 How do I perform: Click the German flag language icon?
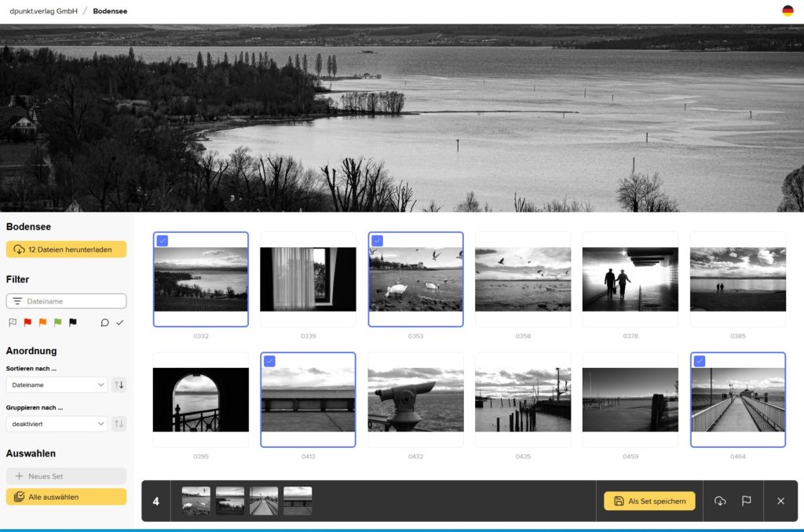788,11
